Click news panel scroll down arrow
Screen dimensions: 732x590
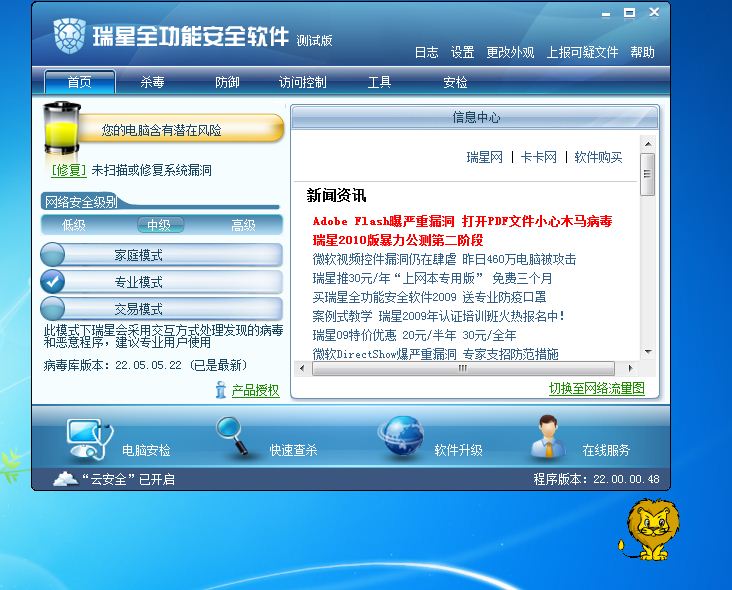tap(648, 351)
